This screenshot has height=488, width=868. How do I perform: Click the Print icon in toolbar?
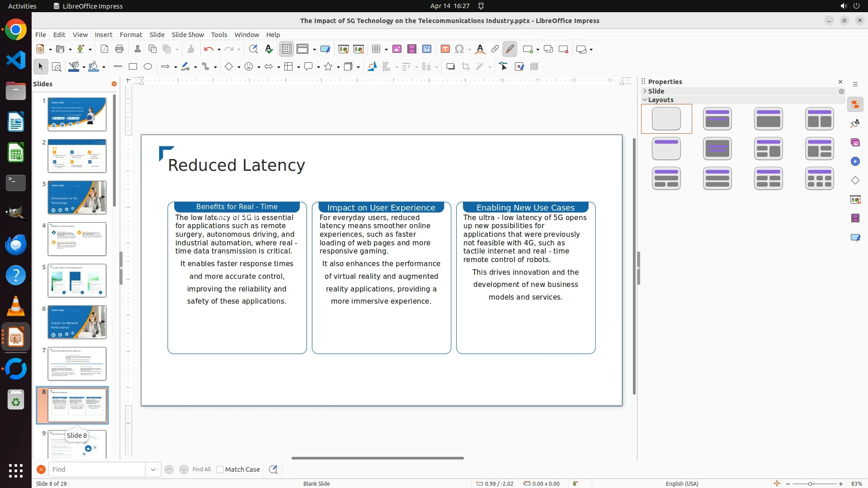[119, 49]
